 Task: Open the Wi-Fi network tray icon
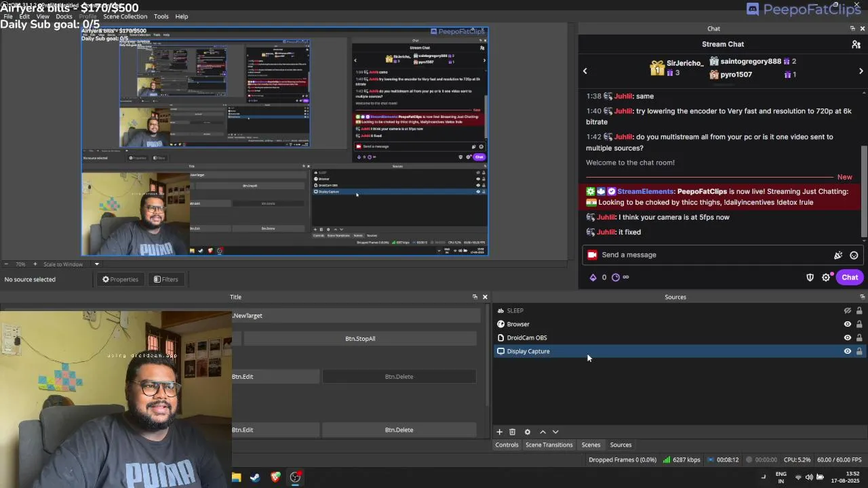click(x=798, y=477)
